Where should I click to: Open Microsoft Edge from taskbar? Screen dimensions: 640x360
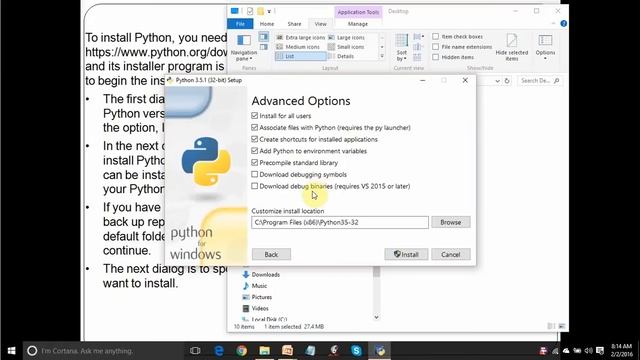pos(219,351)
